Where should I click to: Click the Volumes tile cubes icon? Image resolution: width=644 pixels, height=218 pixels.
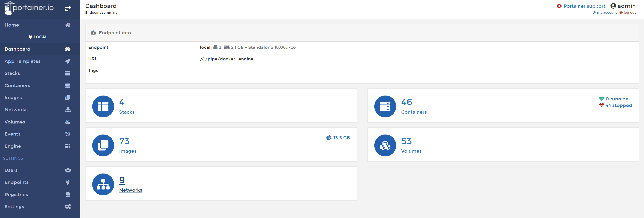click(385, 145)
